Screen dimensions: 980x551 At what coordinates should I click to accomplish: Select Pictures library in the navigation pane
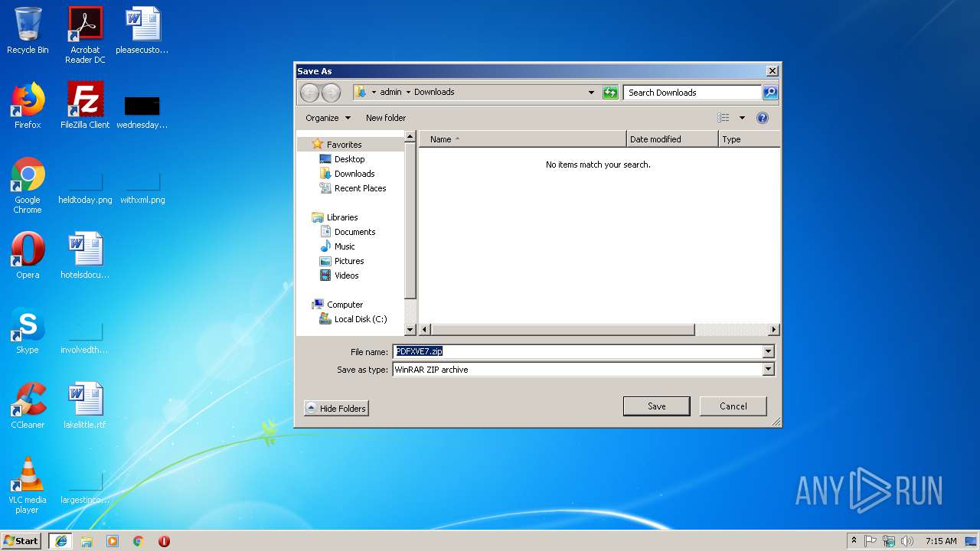pyautogui.click(x=349, y=261)
